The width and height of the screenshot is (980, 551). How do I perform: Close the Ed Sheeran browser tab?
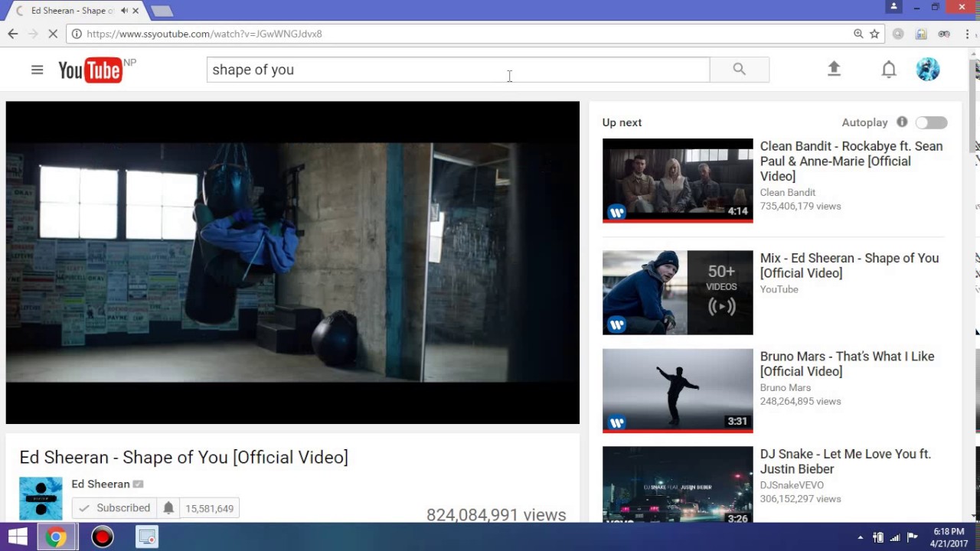pyautogui.click(x=136, y=11)
